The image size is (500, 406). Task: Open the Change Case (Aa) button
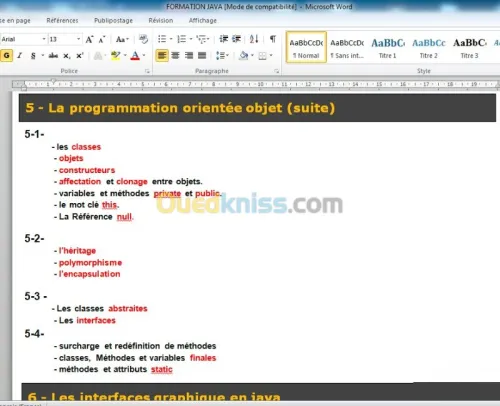click(x=122, y=39)
